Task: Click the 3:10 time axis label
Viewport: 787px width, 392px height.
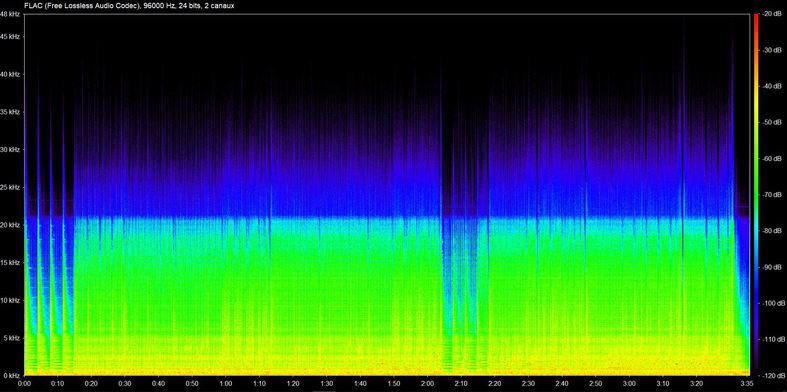Action: (663, 383)
